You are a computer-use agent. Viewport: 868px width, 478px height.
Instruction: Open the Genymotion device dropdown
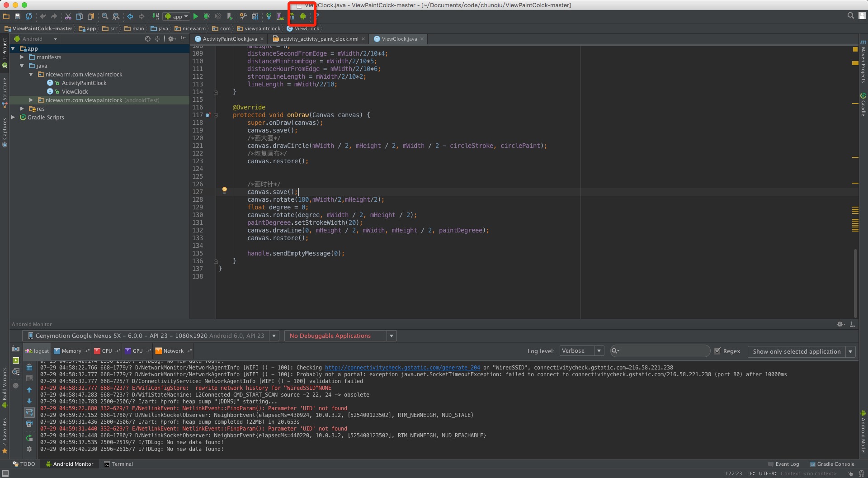coord(274,336)
